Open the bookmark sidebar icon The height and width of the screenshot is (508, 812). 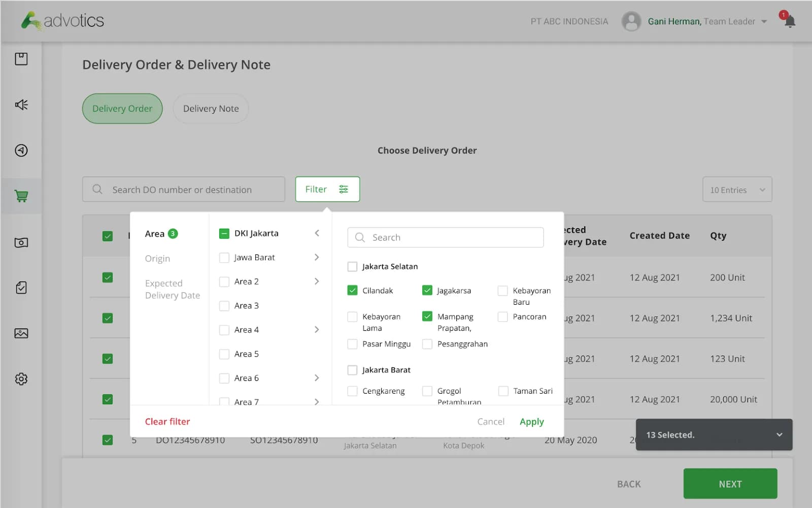pos(21,59)
